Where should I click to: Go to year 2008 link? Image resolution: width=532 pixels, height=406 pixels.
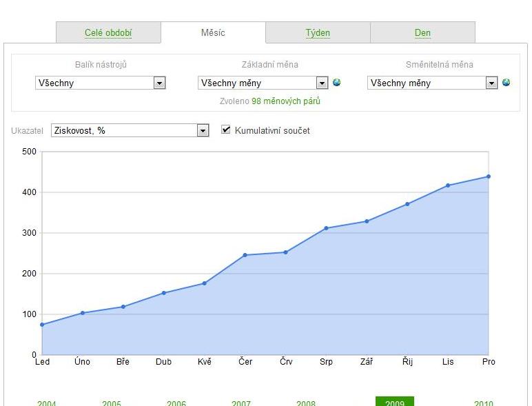[x=306, y=403]
